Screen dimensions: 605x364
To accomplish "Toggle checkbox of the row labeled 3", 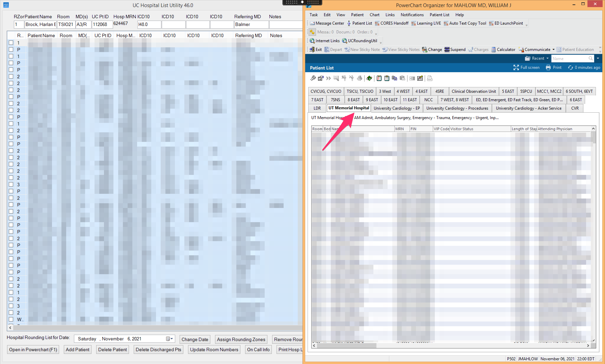I will [11, 185].
